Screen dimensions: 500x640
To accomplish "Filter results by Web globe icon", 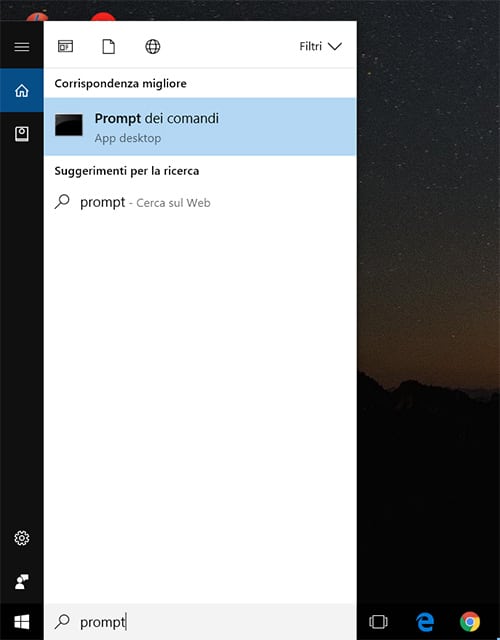I will [153, 47].
